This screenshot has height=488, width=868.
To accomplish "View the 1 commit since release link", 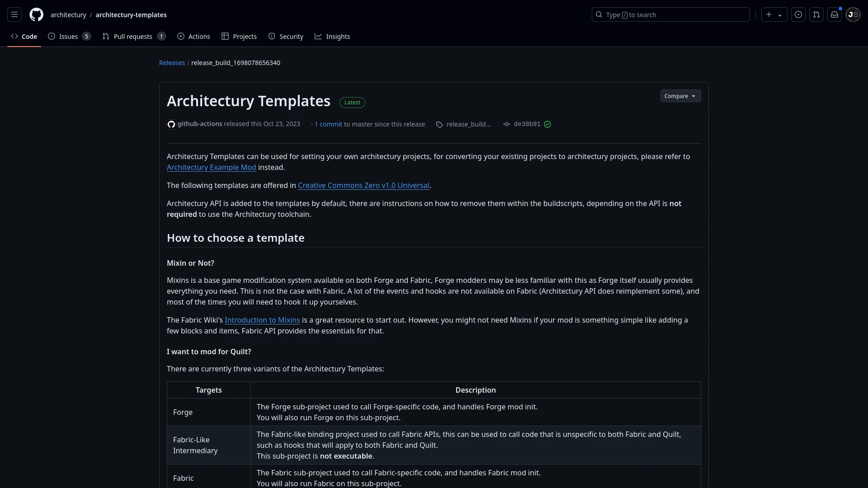I will [328, 124].
